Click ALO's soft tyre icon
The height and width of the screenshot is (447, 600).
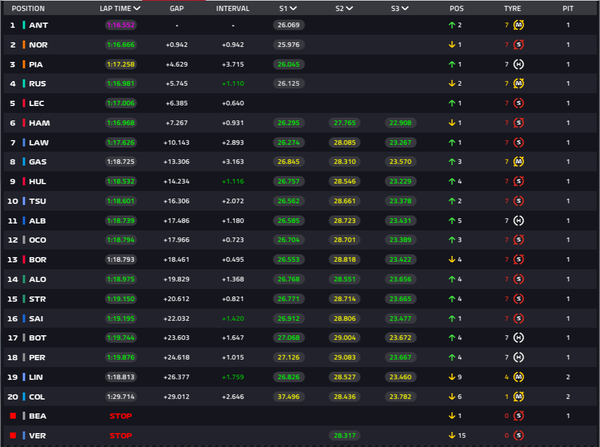pyautogui.click(x=518, y=279)
